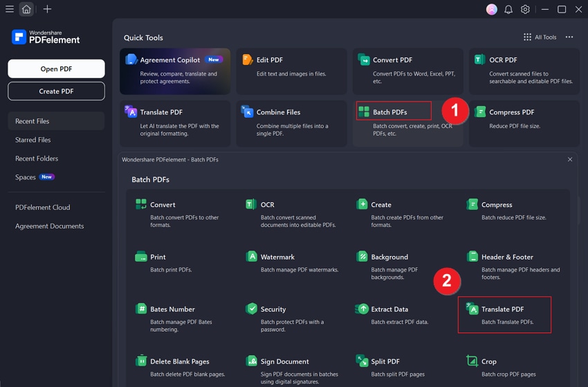Open the hamburger menu in title bar
Viewport: 588px width, 387px height.
point(10,9)
